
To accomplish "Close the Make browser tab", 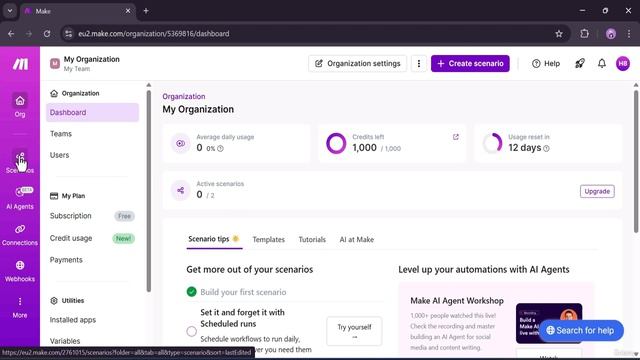I will (x=128, y=11).
